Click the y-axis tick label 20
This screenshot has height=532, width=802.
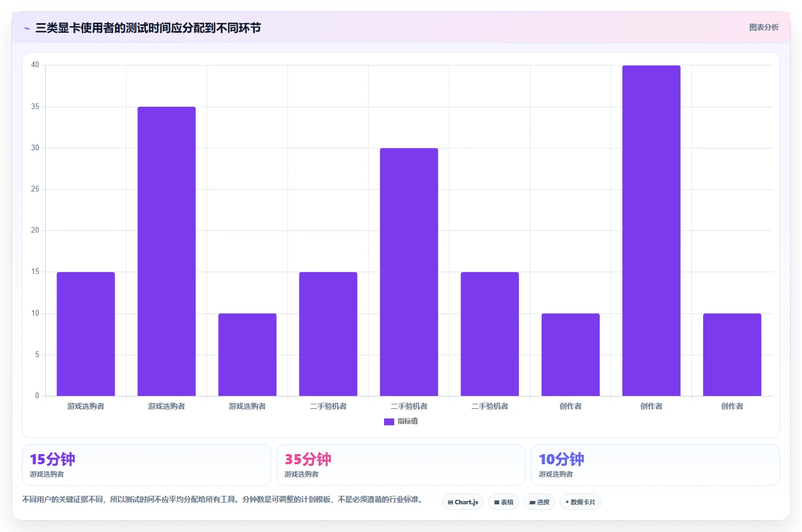(35, 230)
